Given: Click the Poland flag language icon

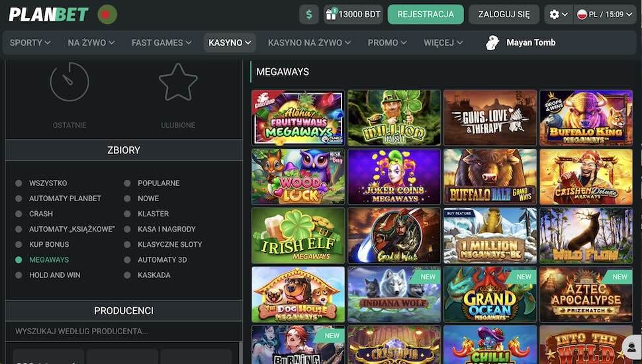Looking at the screenshot, I should coord(582,15).
